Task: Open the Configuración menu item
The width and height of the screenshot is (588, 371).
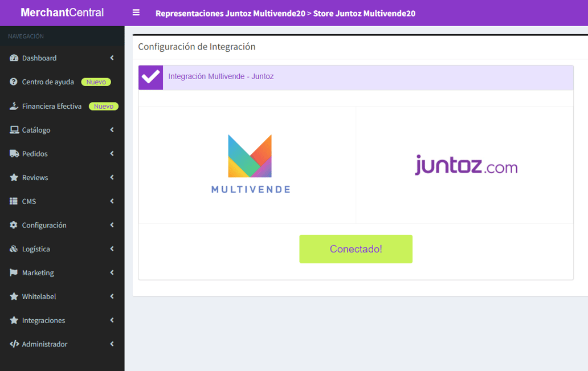Action: 62,225
